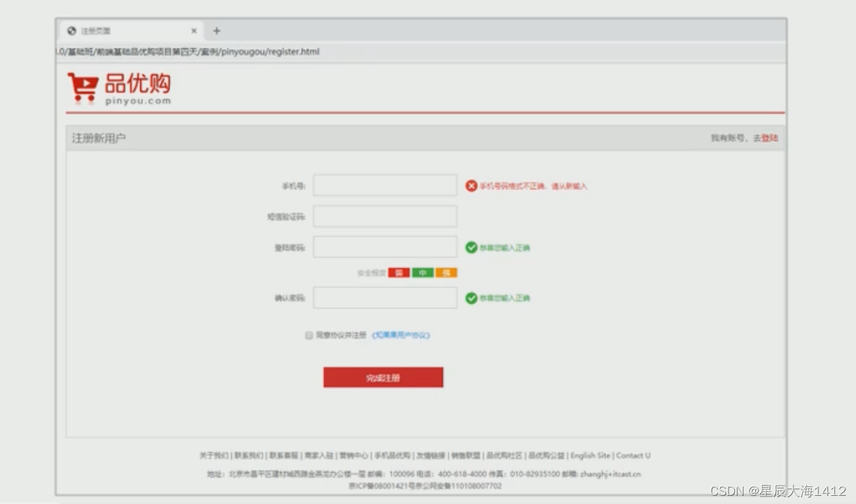
Task: Open a new browser tab with plus
Action: pos(217,31)
